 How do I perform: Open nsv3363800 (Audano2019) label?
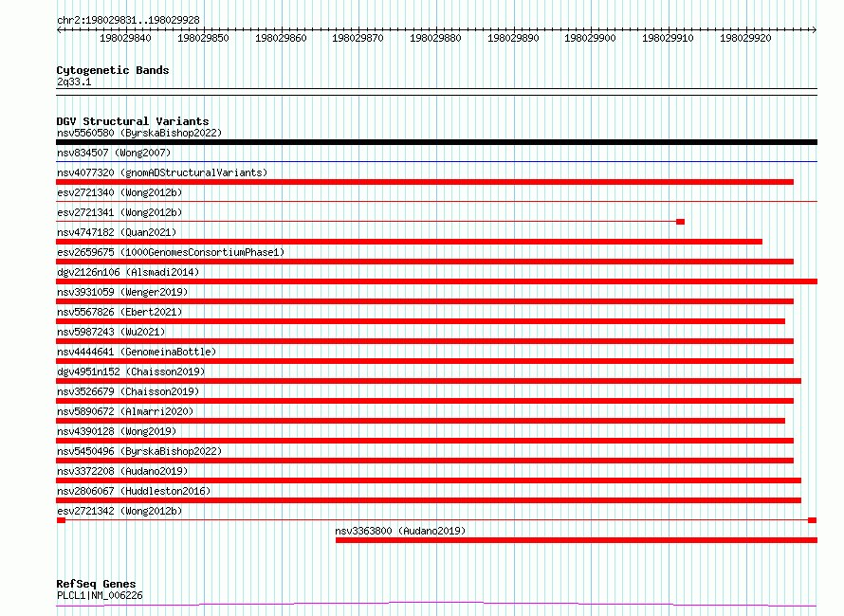tap(400, 531)
